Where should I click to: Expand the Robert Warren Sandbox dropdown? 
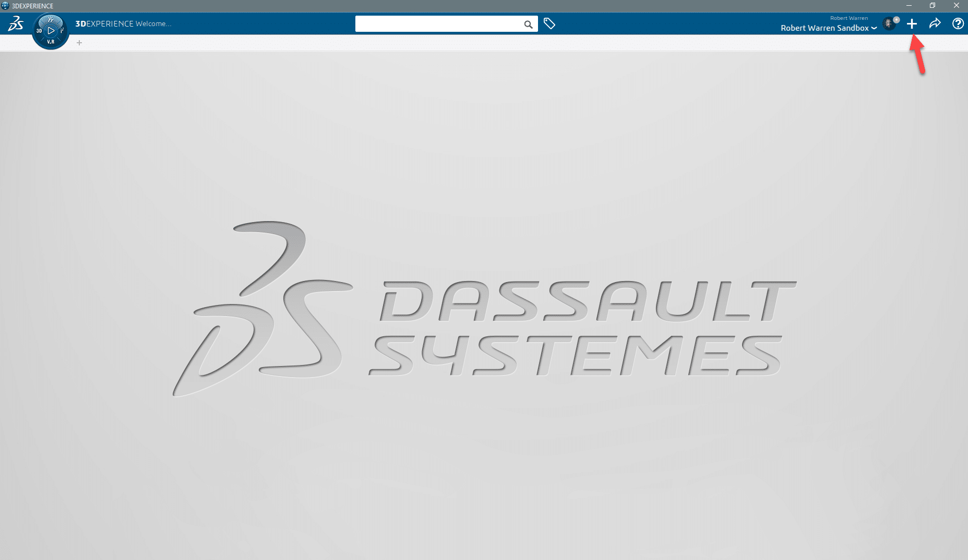click(x=829, y=28)
